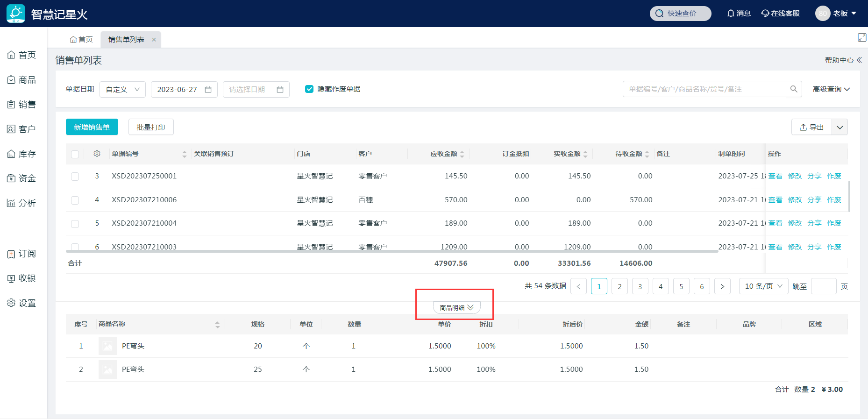Expand 高级查询 advanced search
This screenshot has width=868, height=419.
click(x=831, y=89)
